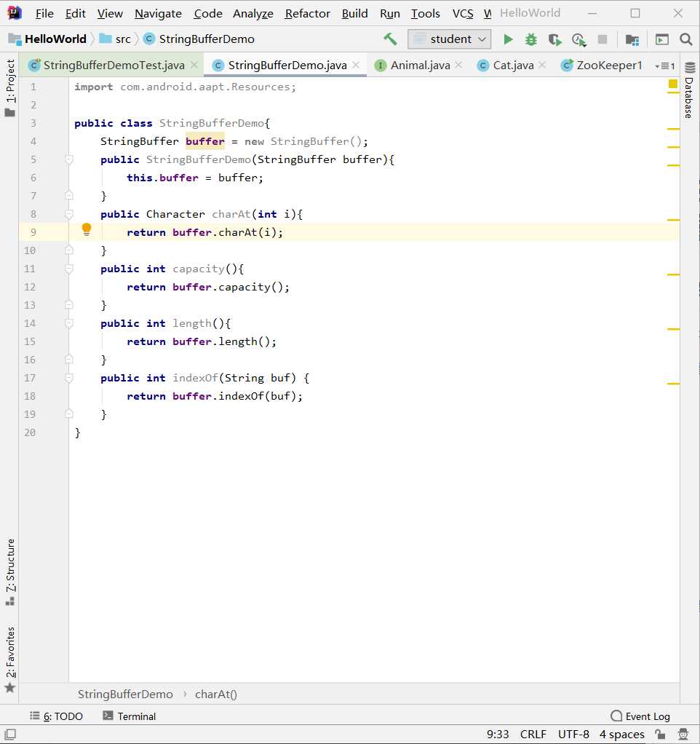This screenshot has width=700, height=744.
Task: Open the student run configuration dropdown
Action: (x=449, y=39)
